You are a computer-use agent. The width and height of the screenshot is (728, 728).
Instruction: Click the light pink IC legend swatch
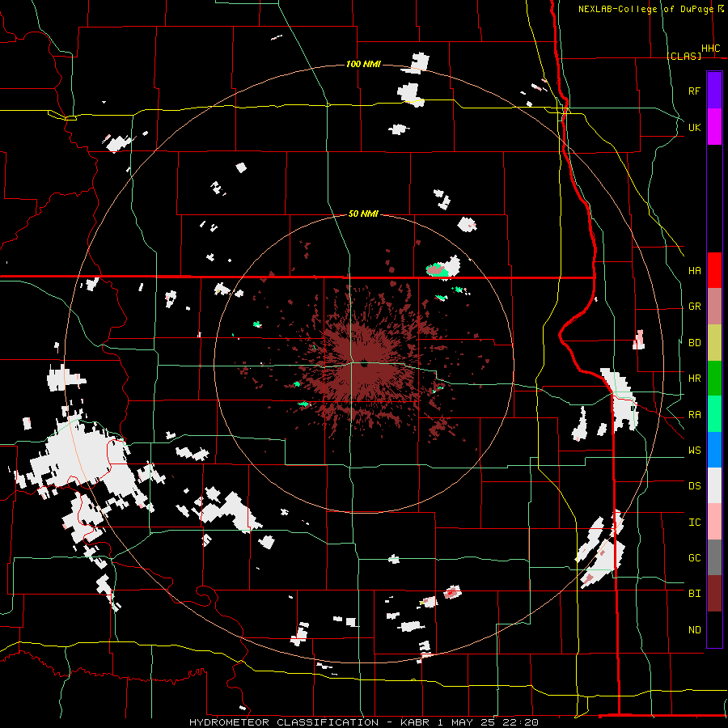(x=714, y=522)
